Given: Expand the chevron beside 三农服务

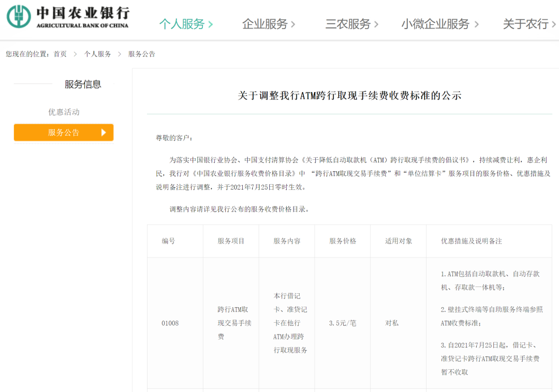Looking at the screenshot, I should 376,25.
